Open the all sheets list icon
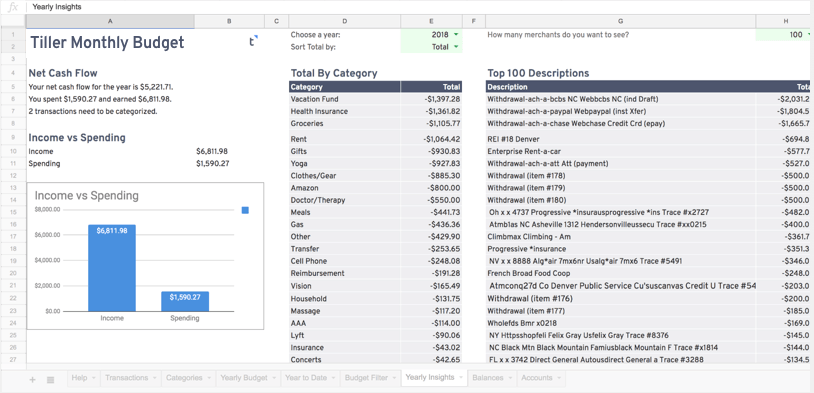 (x=50, y=380)
